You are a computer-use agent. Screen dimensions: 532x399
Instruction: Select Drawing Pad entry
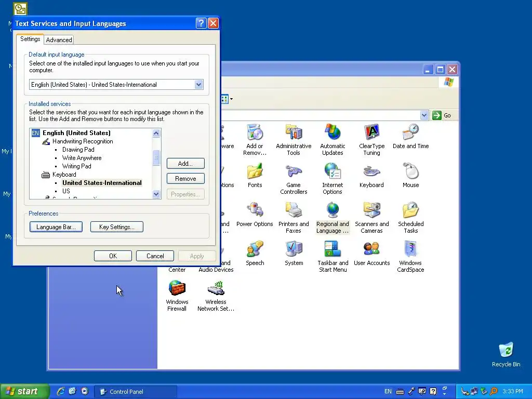click(x=78, y=150)
